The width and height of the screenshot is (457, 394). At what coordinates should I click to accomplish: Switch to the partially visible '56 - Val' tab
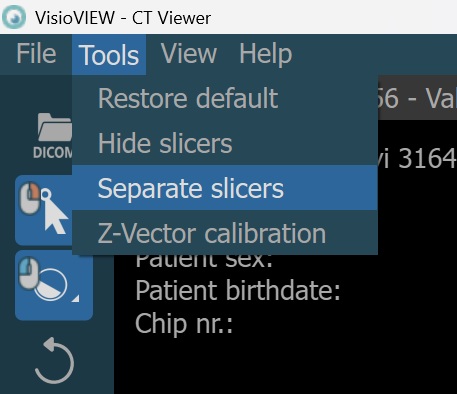[417, 98]
